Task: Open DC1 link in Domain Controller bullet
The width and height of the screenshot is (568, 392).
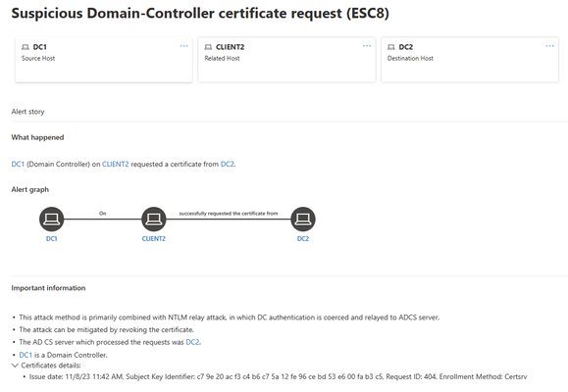Action: tap(26, 355)
